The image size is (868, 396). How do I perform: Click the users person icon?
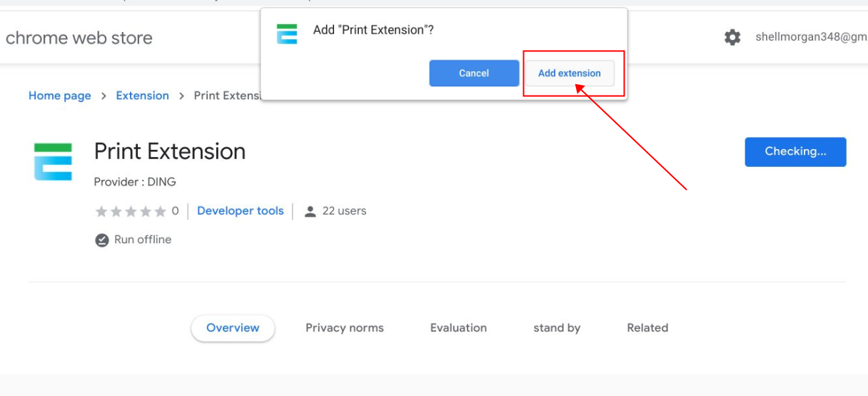pos(310,211)
